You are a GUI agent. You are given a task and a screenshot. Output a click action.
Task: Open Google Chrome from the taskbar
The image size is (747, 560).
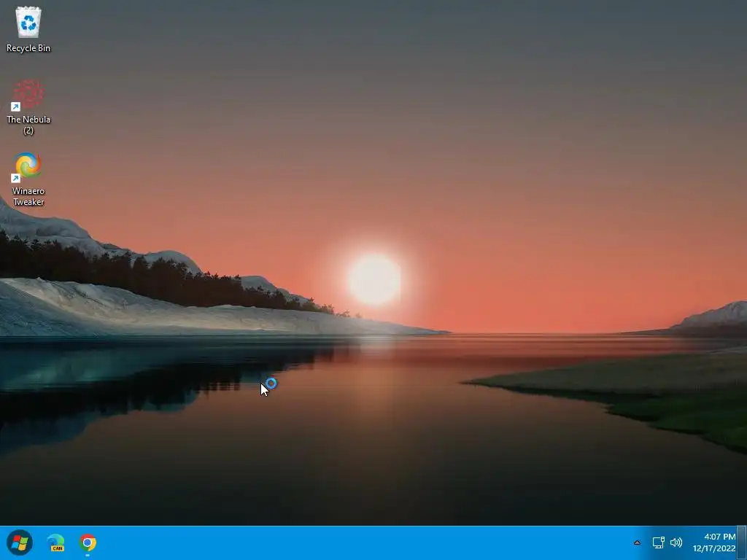point(88,542)
